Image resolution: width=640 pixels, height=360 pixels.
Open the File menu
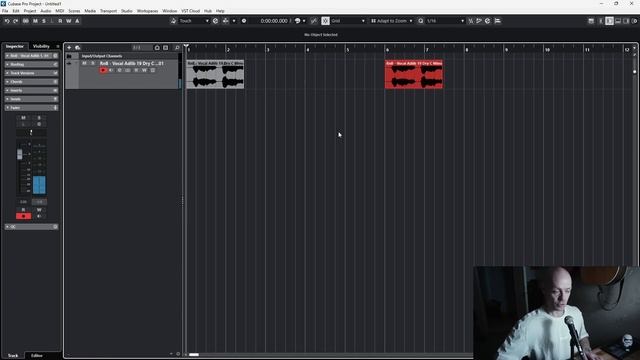(5, 11)
